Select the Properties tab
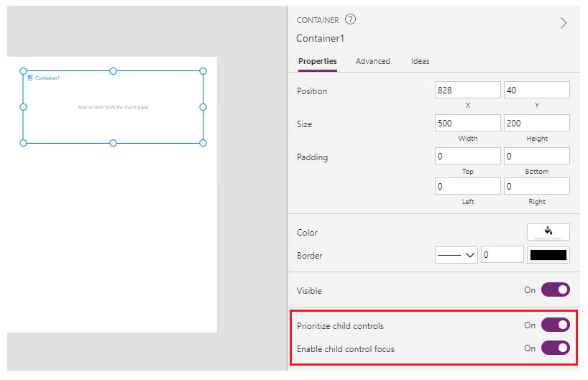Screen dimensions: 588x380 [x=317, y=61]
